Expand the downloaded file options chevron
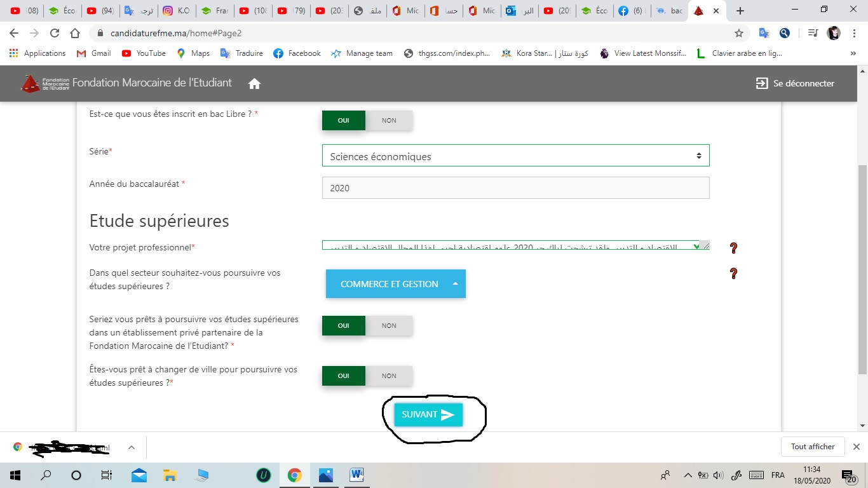Image resolution: width=868 pixels, height=488 pixels. tap(132, 447)
